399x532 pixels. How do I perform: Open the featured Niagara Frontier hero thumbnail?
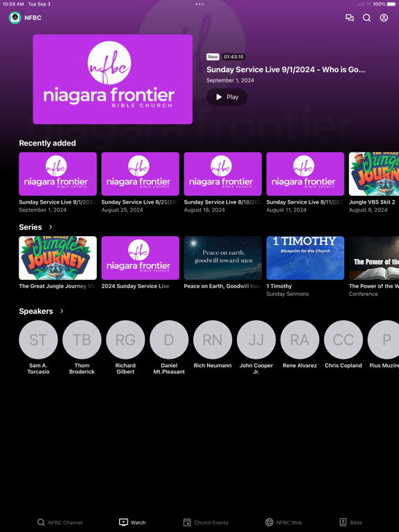click(x=113, y=80)
